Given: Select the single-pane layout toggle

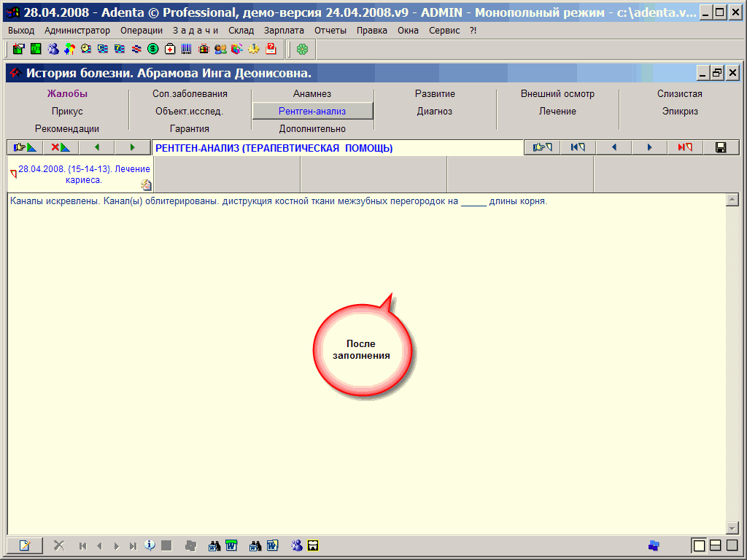Looking at the screenshot, I should [x=699, y=545].
